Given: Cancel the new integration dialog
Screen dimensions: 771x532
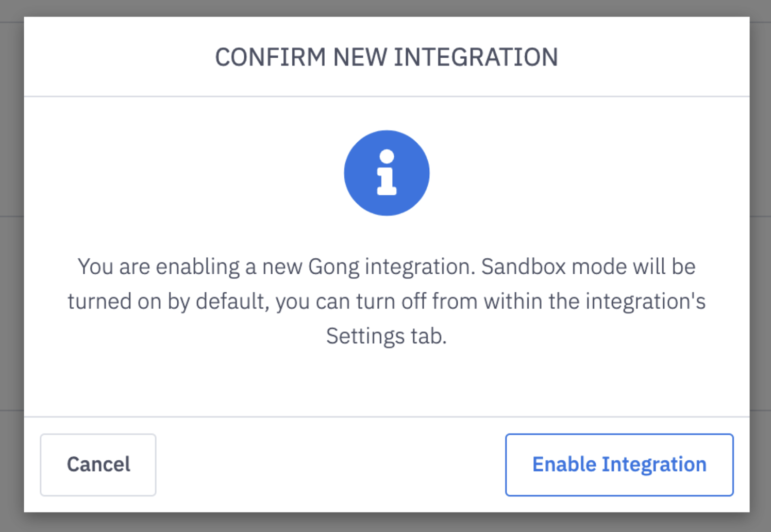Looking at the screenshot, I should tap(98, 464).
